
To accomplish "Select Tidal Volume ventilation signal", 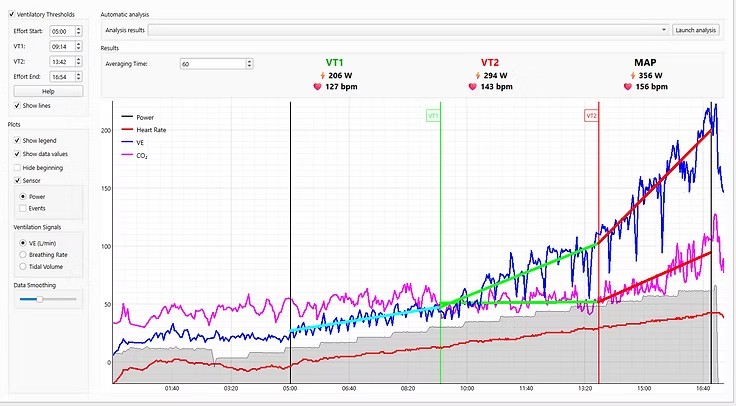I will [x=23, y=267].
